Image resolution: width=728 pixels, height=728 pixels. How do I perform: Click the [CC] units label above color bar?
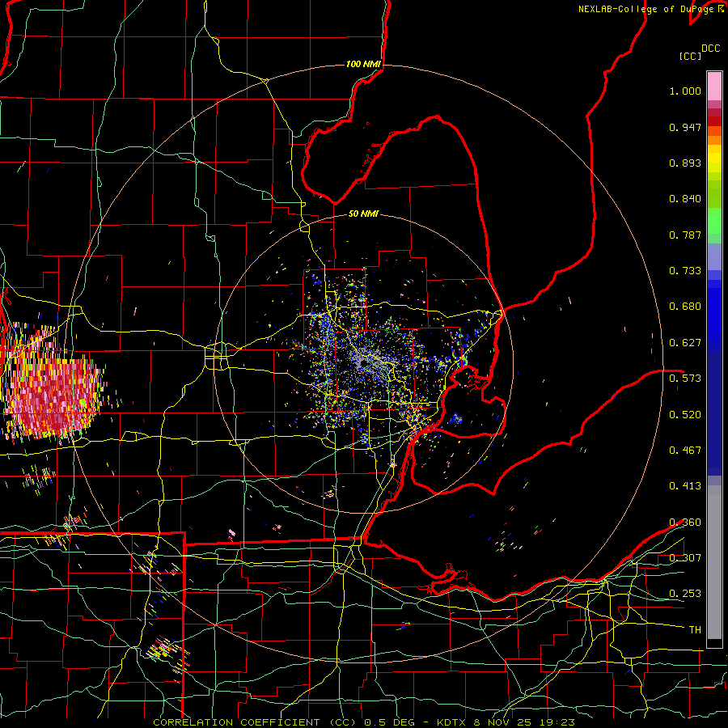pos(690,56)
